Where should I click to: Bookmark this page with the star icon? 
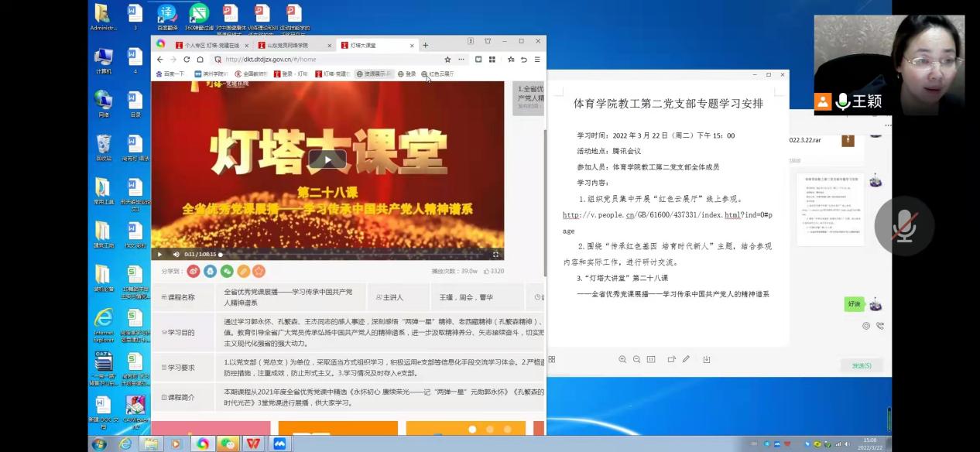447,60
